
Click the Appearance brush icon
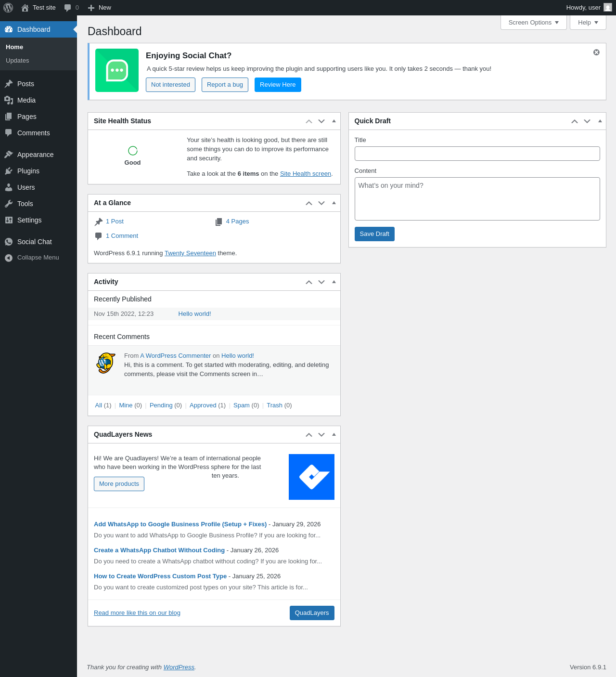[9, 155]
